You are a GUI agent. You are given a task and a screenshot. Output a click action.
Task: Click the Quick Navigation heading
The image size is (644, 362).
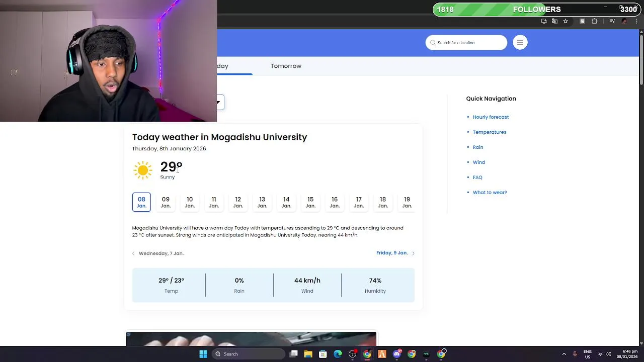(x=491, y=99)
